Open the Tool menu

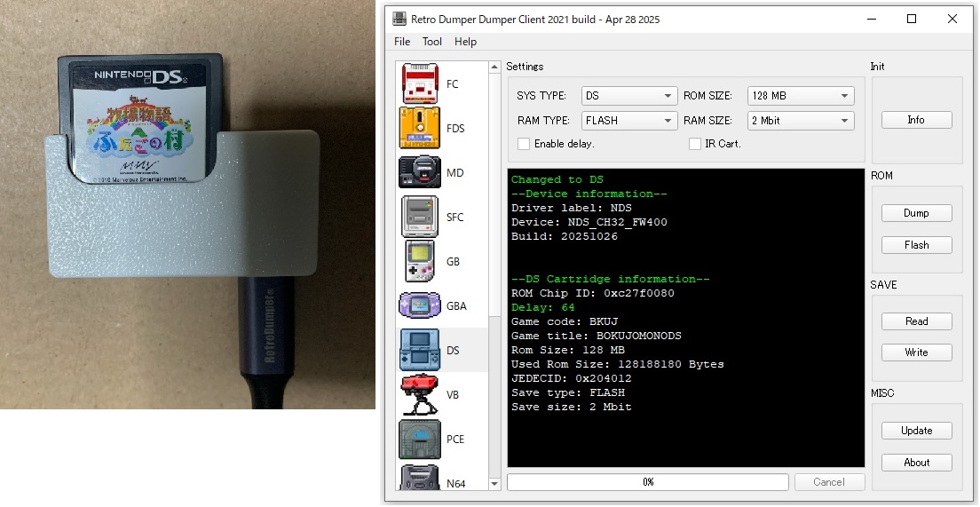(432, 41)
